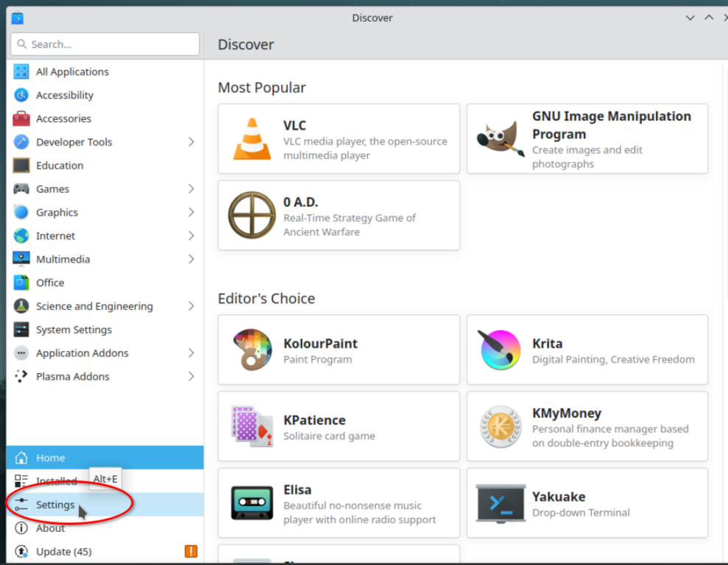The height and width of the screenshot is (565, 728).
Task: Open the About page
Action: 50,528
